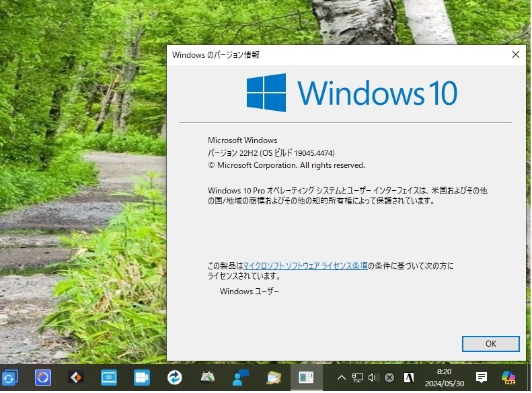Viewport: 532px width, 393px height.
Task: Open the blue sync arrows taskbar icon
Action: [10, 378]
